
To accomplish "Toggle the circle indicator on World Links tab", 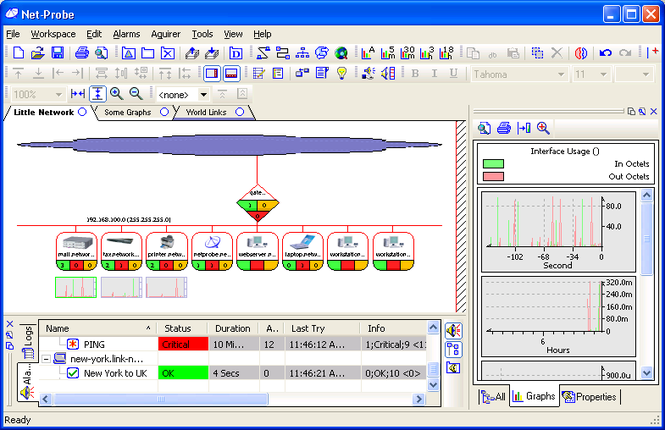I will click(x=239, y=113).
